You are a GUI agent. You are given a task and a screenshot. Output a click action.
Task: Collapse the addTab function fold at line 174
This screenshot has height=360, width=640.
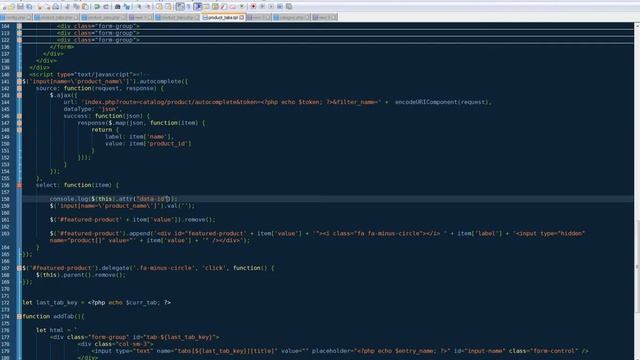(19, 316)
